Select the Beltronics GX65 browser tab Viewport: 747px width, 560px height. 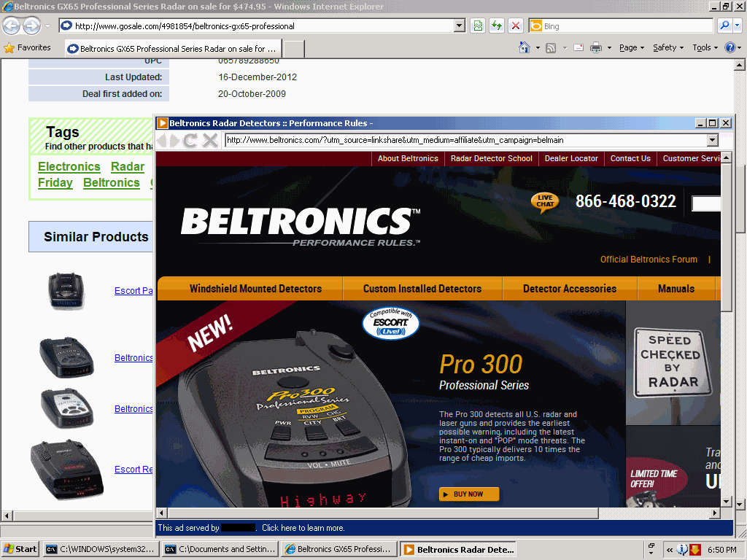[x=174, y=49]
